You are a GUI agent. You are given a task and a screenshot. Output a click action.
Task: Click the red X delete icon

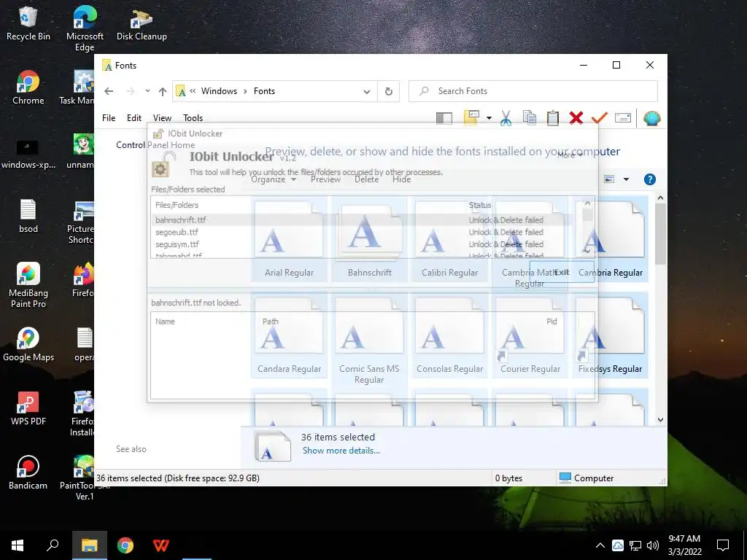pos(576,117)
